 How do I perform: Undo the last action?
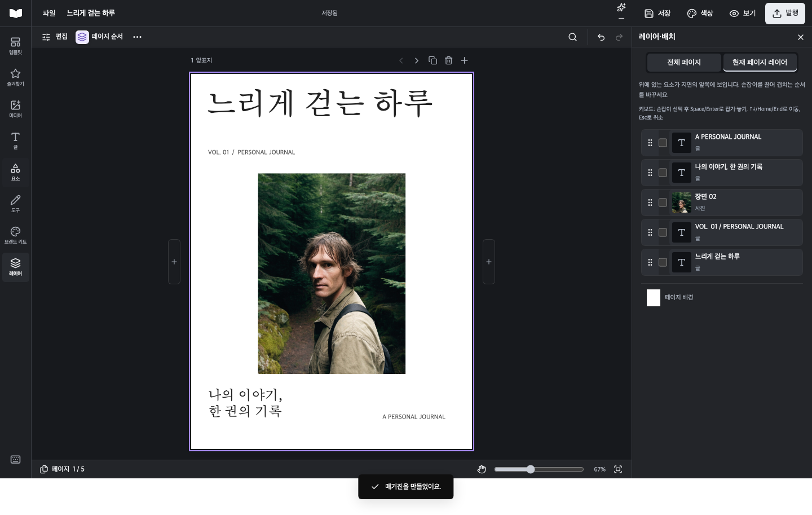(x=601, y=37)
